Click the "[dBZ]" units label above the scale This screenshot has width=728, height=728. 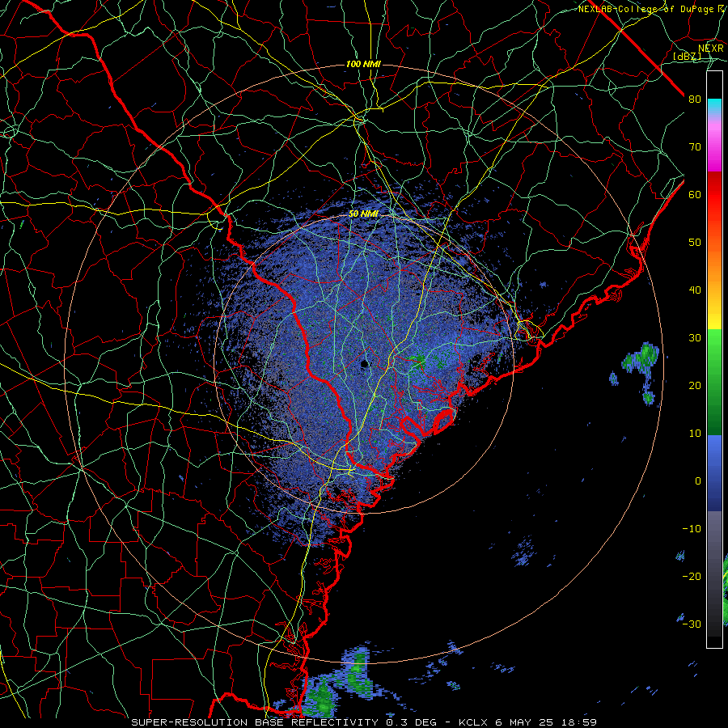[687, 56]
